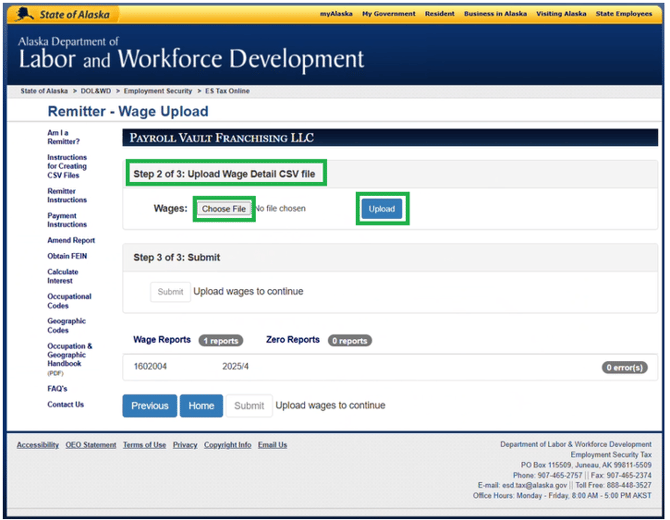The height and width of the screenshot is (520, 670).
Task: Click the Remitter - Wage Upload heading
Action: (x=128, y=111)
